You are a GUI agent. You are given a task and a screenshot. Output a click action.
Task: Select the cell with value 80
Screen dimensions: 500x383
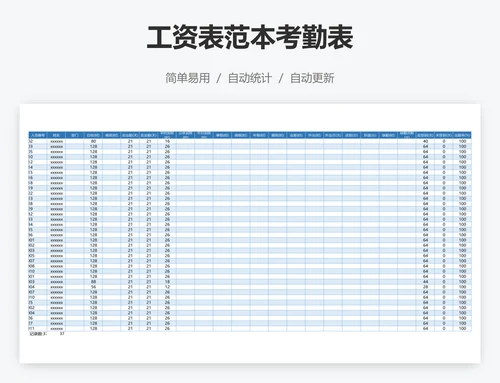tap(93, 141)
